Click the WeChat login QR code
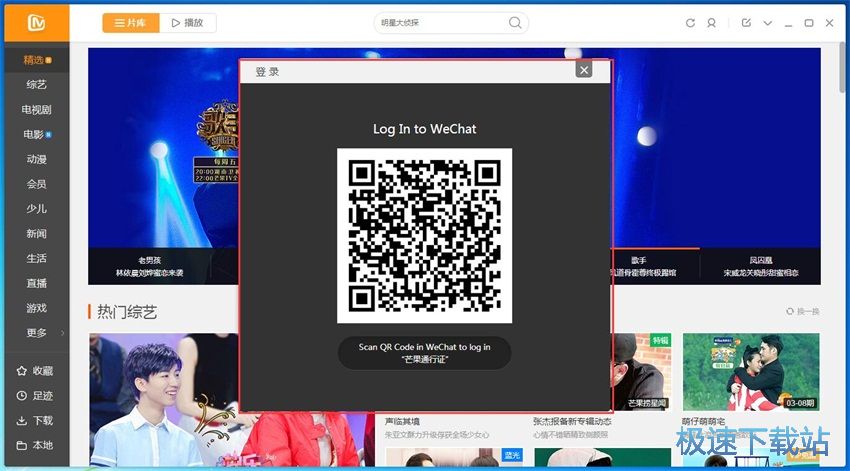850x471 pixels. coord(424,236)
